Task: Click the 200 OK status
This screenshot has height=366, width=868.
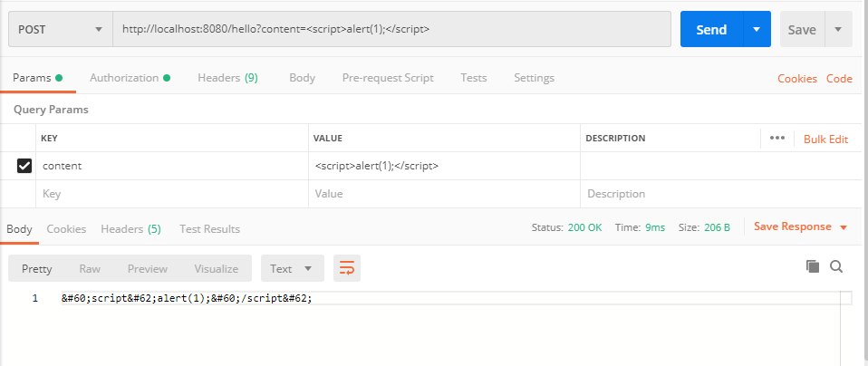Action: pyautogui.click(x=584, y=227)
